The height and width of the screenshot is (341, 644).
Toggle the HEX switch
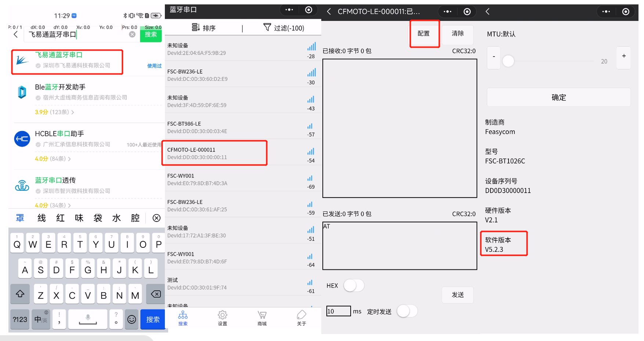point(354,286)
